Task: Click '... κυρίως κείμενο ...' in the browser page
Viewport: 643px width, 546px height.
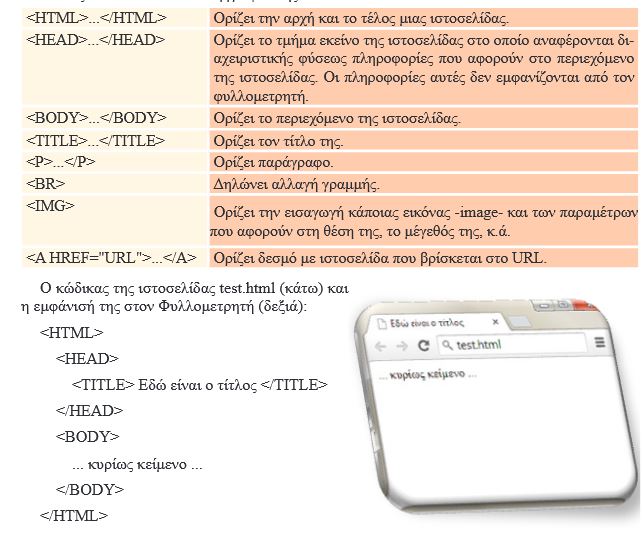Action: [x=427, y=376]
